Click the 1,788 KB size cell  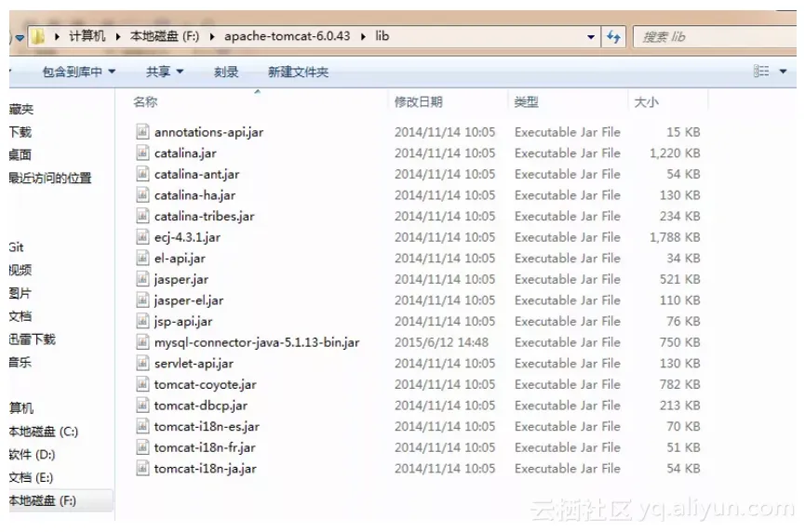coord(675,237)
